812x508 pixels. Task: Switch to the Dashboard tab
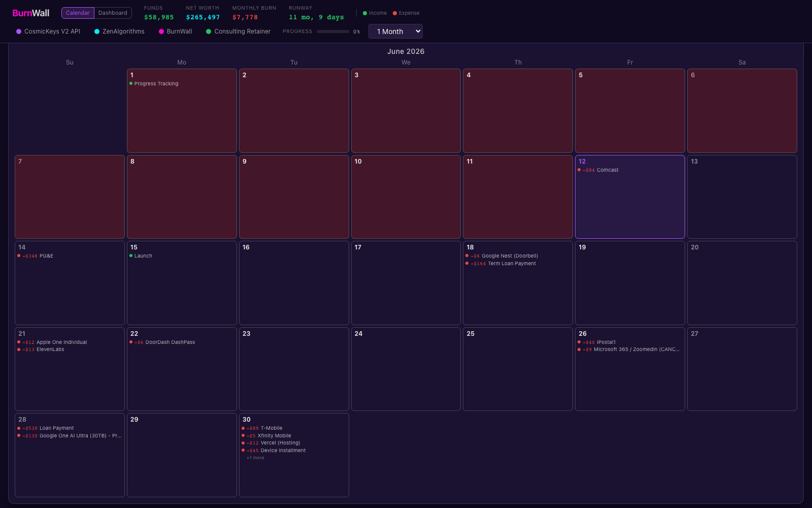(113, 13)
